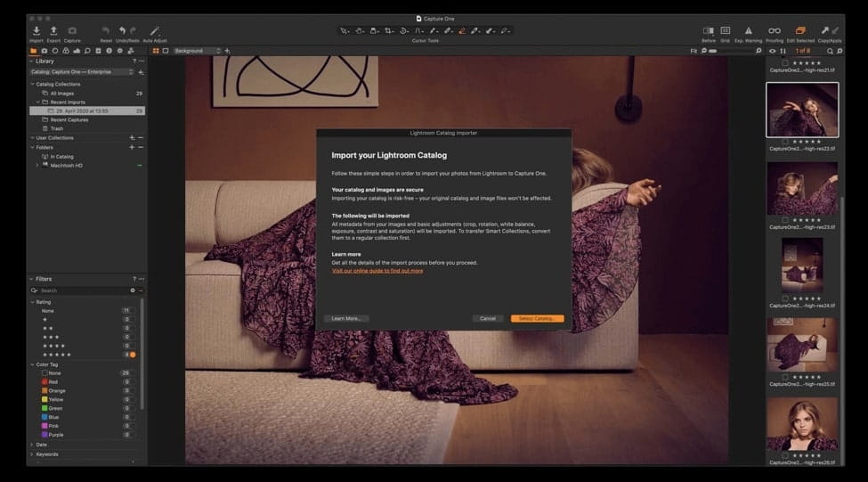Select the high-res26.tif portrait thumbnail
The height and width of the screenshot is (482, 868).
802,424
